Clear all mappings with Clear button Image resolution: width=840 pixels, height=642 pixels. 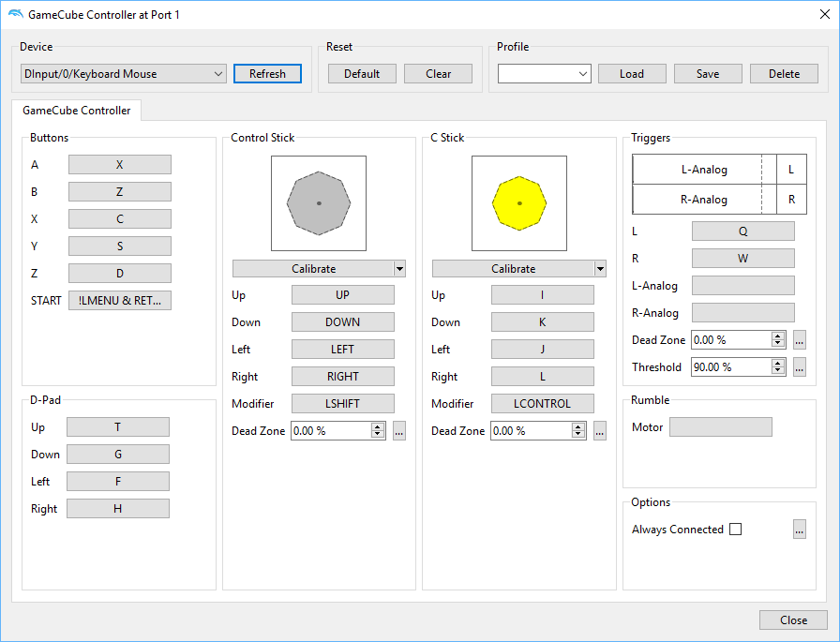click(x=438, y=74)
